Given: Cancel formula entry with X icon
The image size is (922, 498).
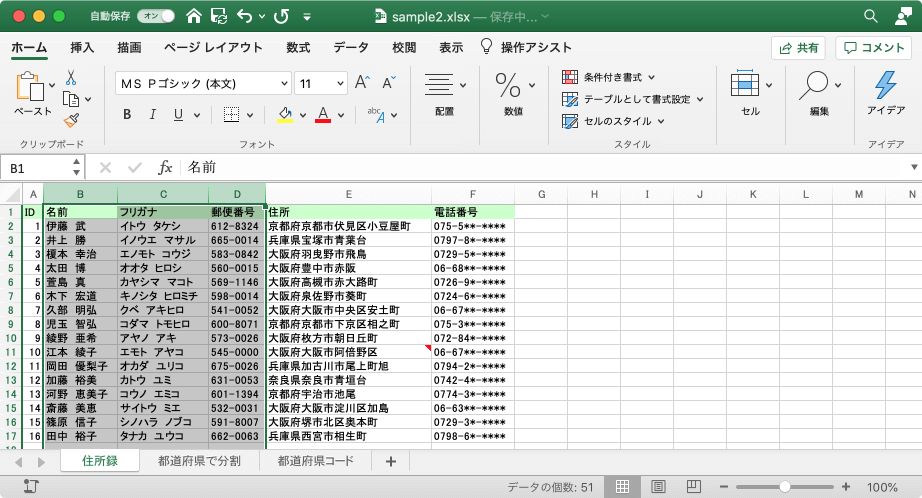Looking at the screenshot, I should point(105,168).
